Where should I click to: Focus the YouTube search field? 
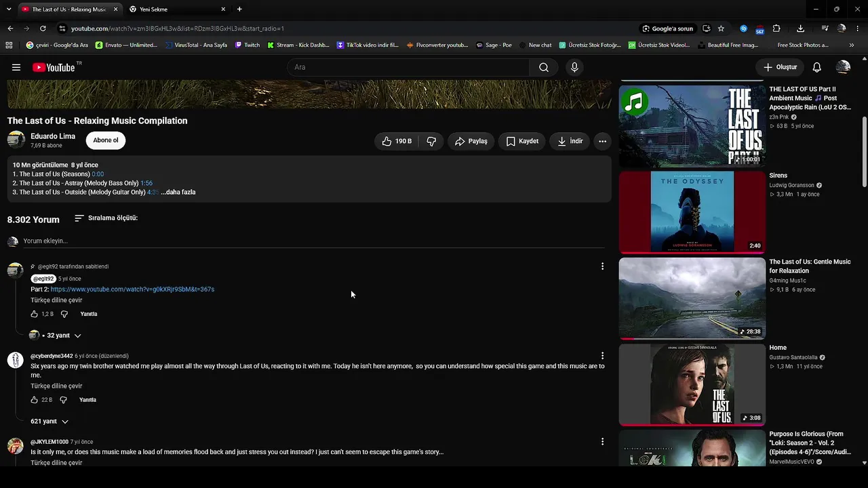[x=408, y=67]
